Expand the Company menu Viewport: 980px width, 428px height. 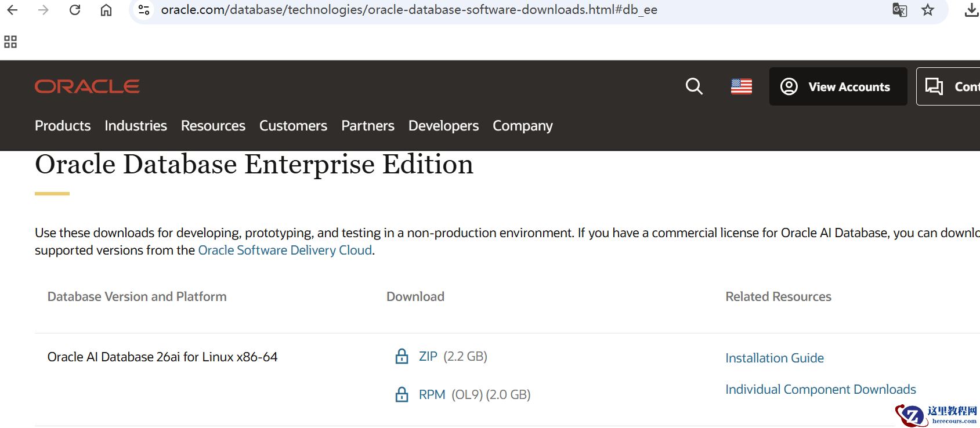[x=522, y=126]
